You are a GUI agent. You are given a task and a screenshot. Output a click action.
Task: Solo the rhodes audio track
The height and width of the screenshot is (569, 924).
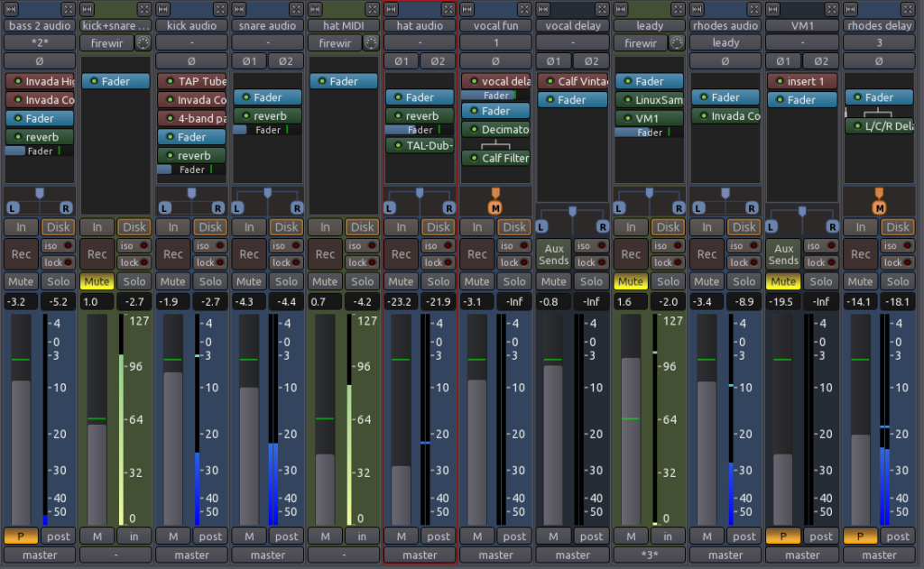pos(743,281)
